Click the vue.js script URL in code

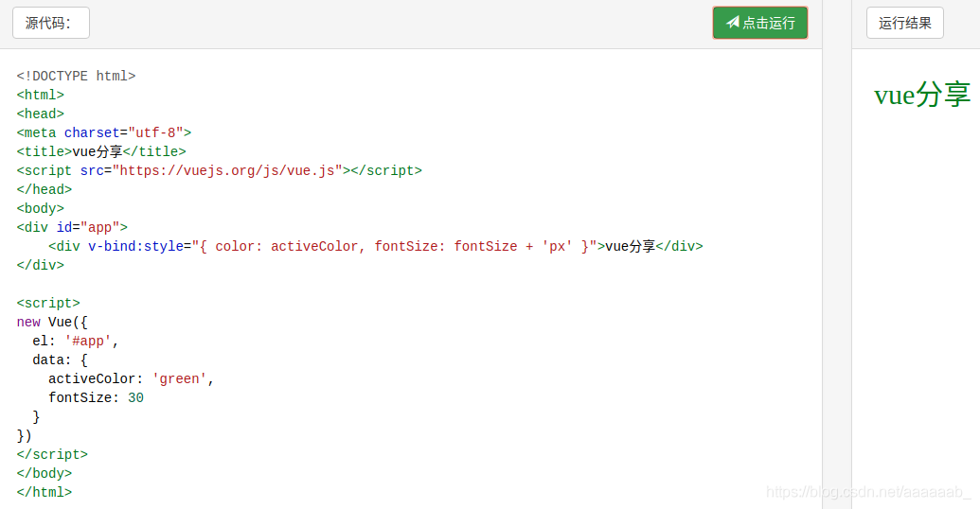227,170
